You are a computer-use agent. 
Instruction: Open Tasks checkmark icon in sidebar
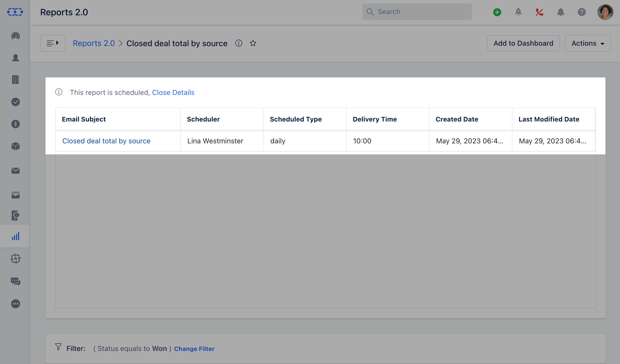pos(15,102)
